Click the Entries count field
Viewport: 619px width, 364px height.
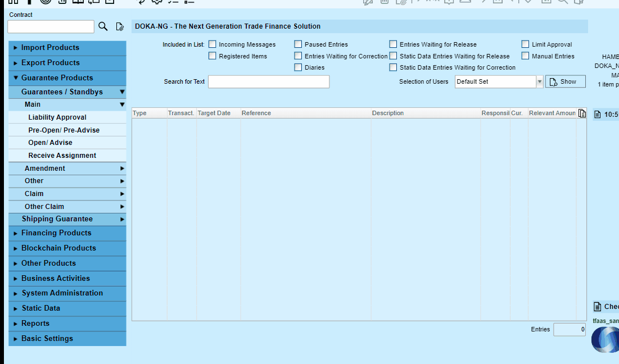[570, 329]
